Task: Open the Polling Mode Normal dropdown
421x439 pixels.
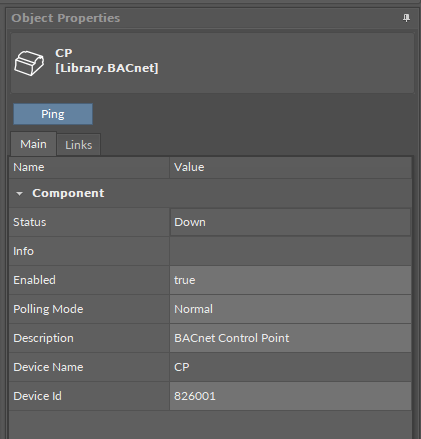Action: pyautogui.click(x=290, y=309)
